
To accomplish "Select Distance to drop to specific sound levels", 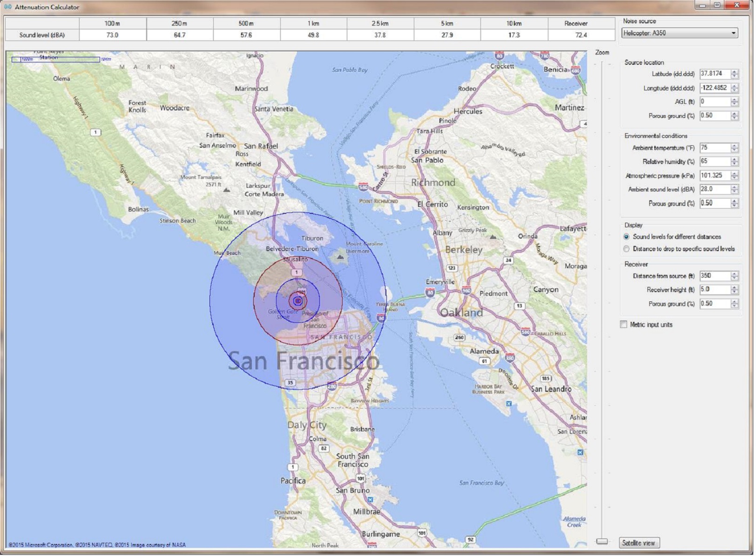I will point(627,249).
